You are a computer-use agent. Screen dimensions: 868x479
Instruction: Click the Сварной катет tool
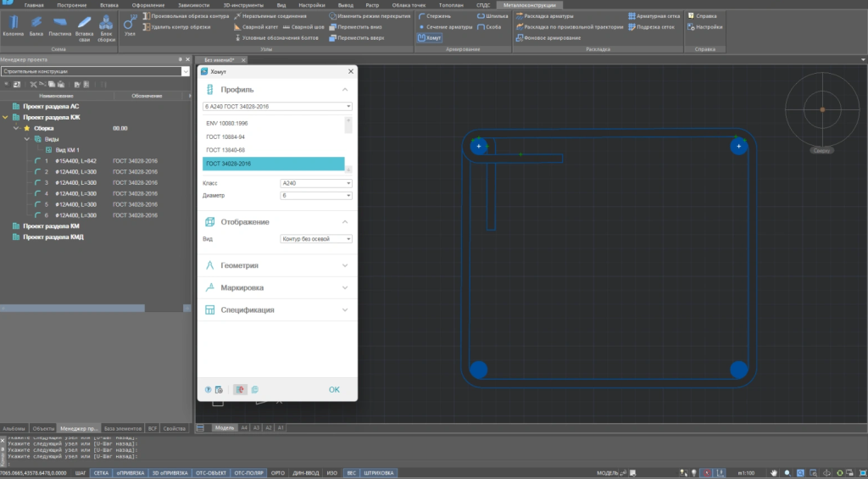click(254, 27)
